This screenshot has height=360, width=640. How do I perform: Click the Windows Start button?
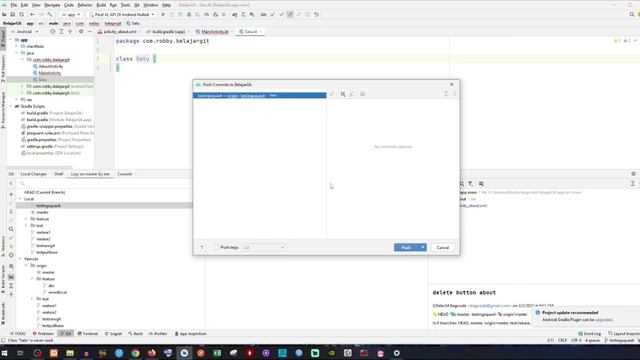pyautogui.click(x=4, y=353)
